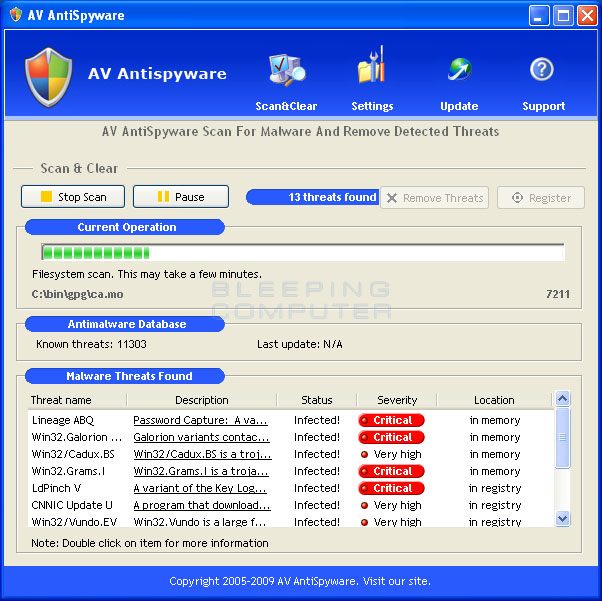The height and width of the screenshot is (601, 602).
Task: Click the Remove Threats button
Action: point(435,198)
